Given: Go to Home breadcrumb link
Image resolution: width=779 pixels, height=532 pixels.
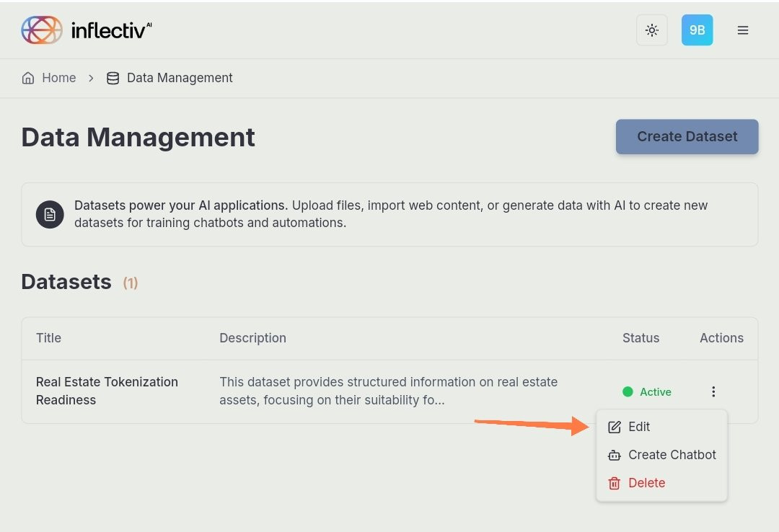Looking at the screenshot, I should pyautogui.click(x=58, y=78).
